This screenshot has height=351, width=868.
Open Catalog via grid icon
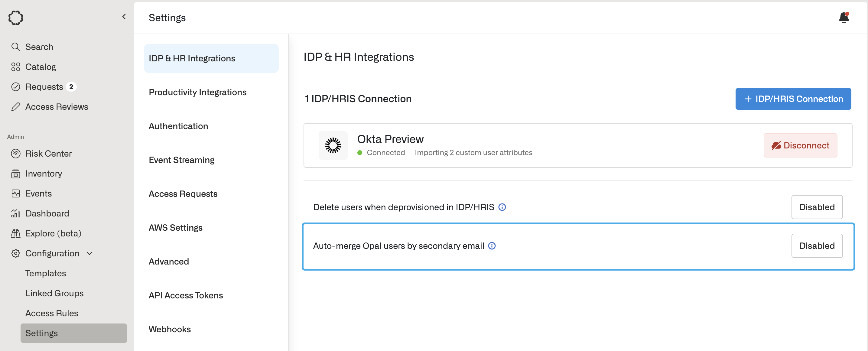click(x=15, y=67)
